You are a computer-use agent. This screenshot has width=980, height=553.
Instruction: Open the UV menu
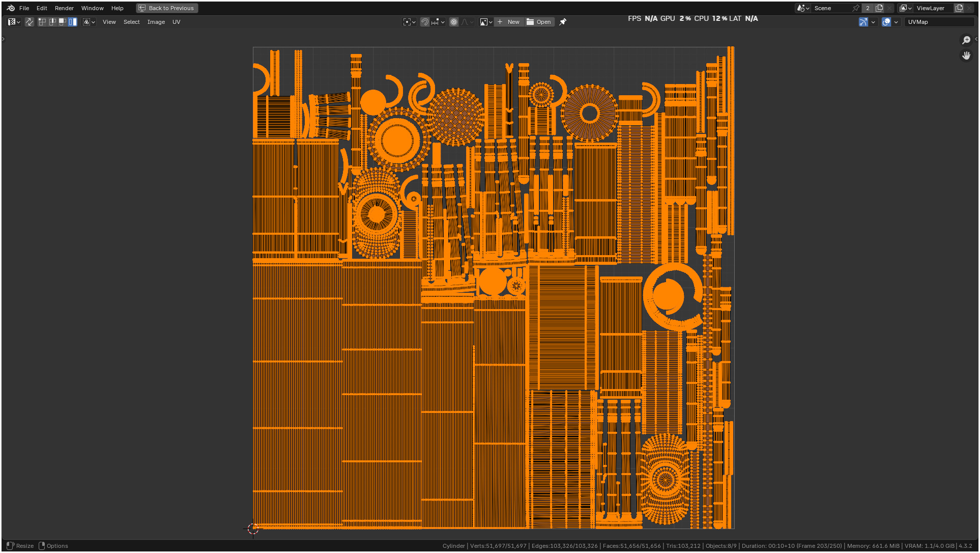[176, 22]
